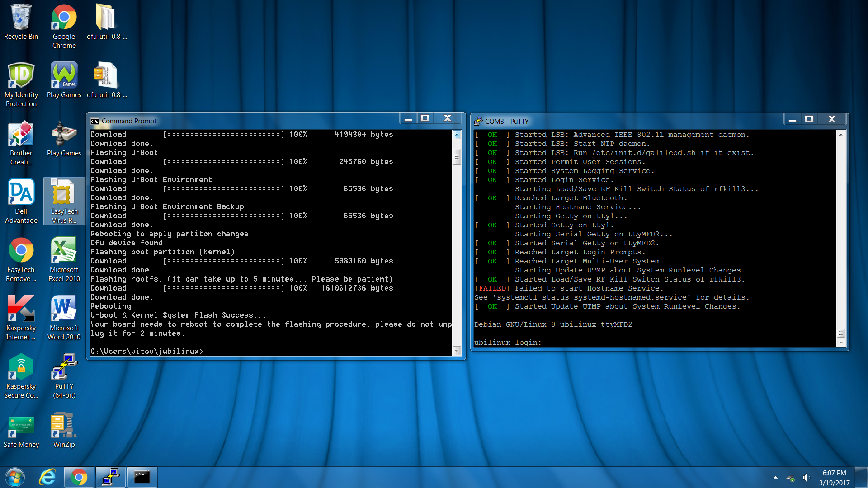Viewport: 868px width, 488px height.
Task: Select the dfu-util-0.8 folder icon
Action: (x=107, y=23)
